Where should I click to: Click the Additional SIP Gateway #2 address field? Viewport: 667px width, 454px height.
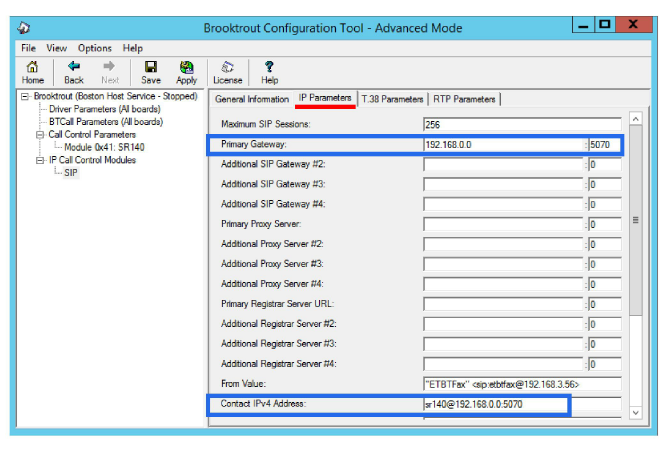pos(504,164)
